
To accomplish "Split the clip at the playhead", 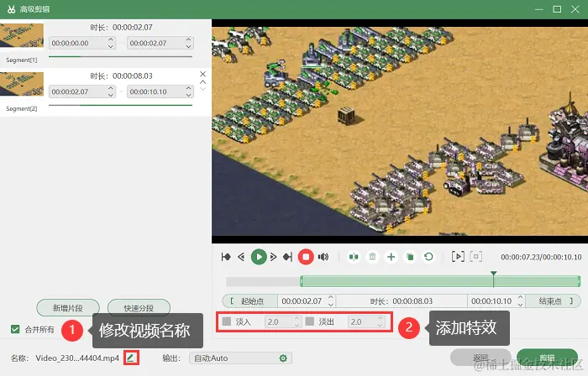I will tap(354, 257).
